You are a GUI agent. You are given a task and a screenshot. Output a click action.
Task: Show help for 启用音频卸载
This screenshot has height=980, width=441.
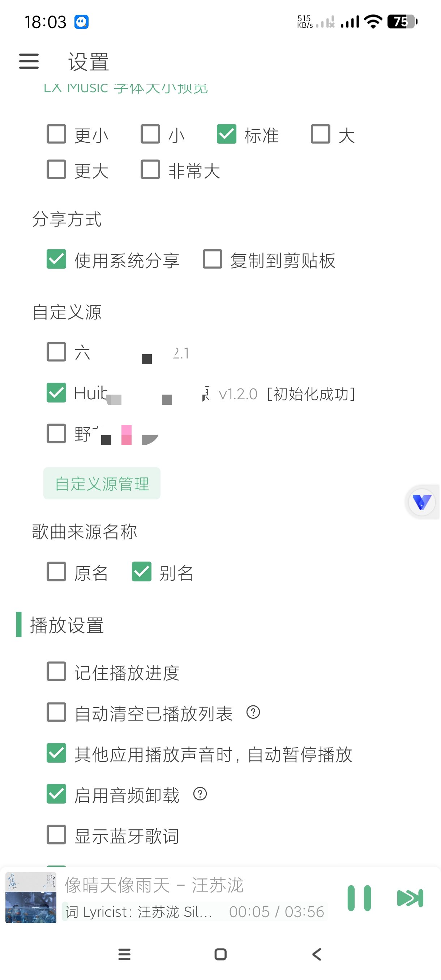coord(200,794)
